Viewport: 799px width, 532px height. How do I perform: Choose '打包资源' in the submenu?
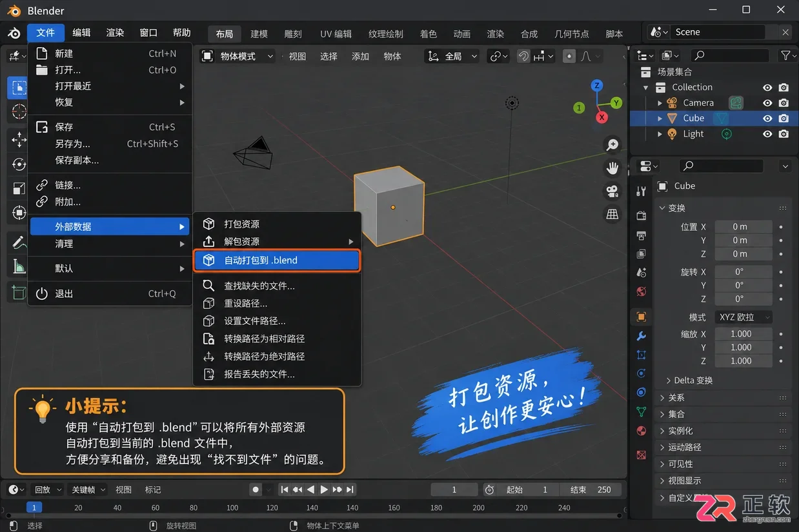click(x=276, y=224)
